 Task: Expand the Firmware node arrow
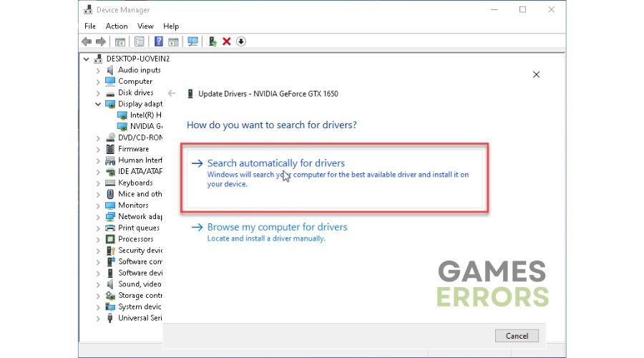click(x=98, y=150)
